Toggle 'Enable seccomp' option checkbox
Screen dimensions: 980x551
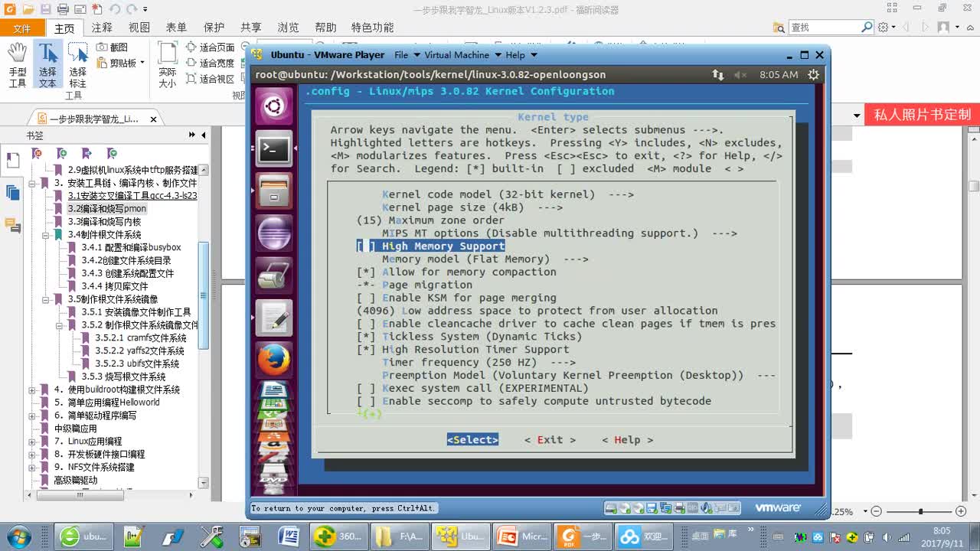click(x=366, y=402)
